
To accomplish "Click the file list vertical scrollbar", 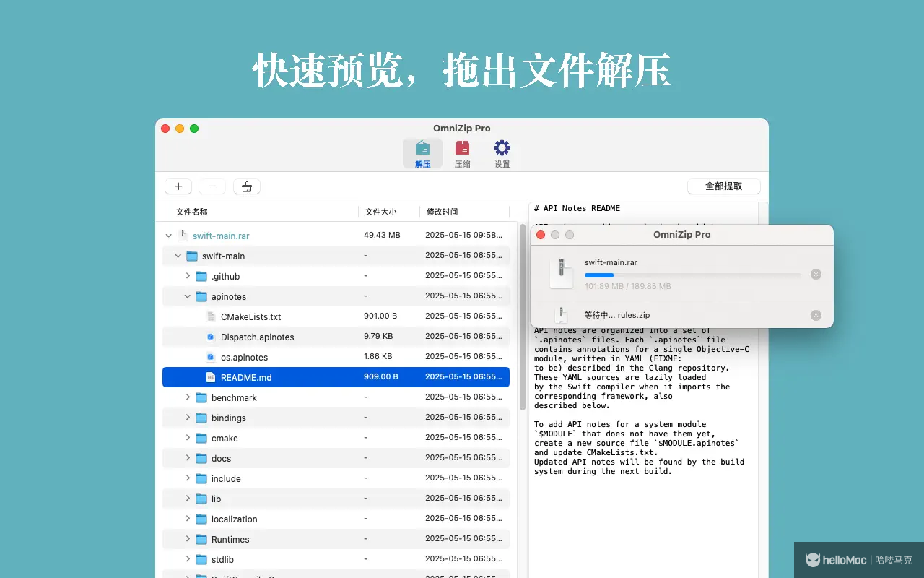I will click(523, 318).
